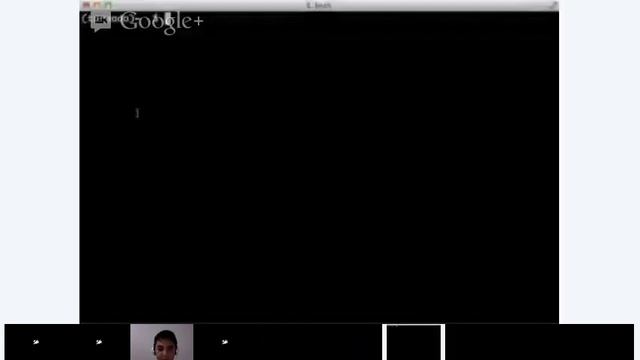This screenshot has height=360, width=640.
Task: Select the participant thumbnail showing a person's webcam
Action: point(162,342)
